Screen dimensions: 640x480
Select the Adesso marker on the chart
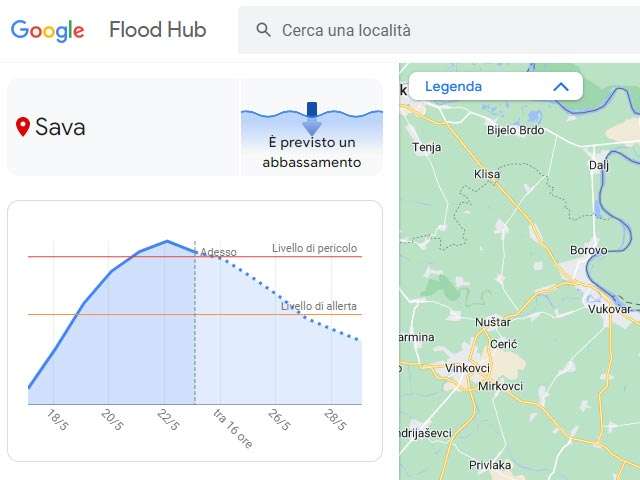[218, 252]
